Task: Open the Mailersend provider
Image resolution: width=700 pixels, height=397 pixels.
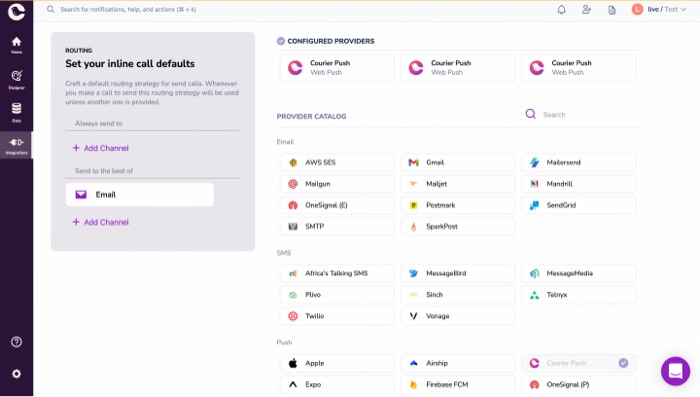Action: pos(579,163)
